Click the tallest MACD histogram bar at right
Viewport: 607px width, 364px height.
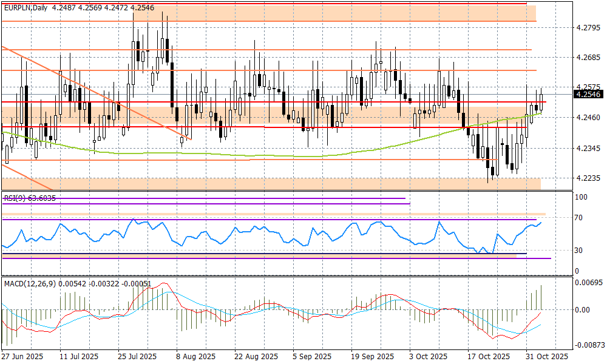(x=541, y=297)
